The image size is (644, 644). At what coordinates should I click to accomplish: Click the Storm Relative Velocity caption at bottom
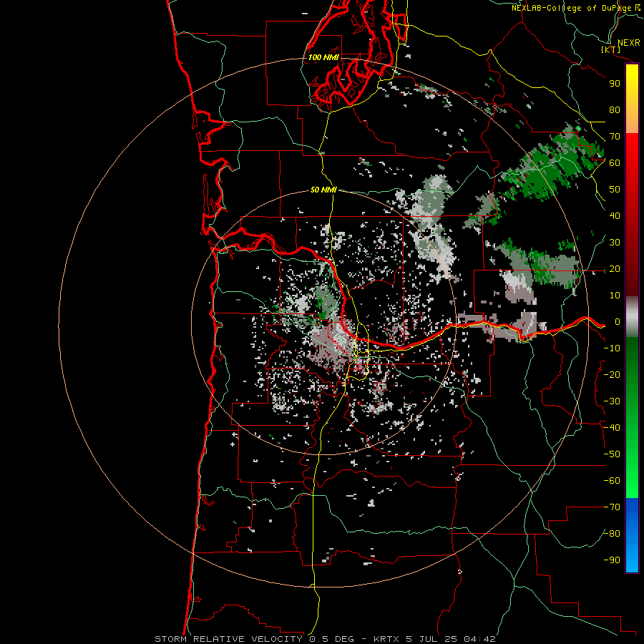point(326,639)
